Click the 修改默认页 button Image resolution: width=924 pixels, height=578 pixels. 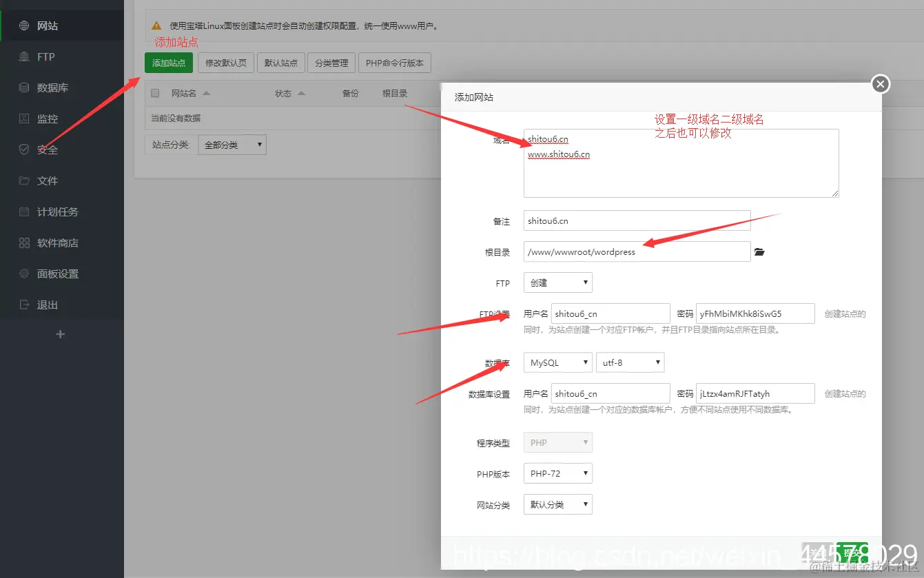pyautogui.click(x=226, y=63)
